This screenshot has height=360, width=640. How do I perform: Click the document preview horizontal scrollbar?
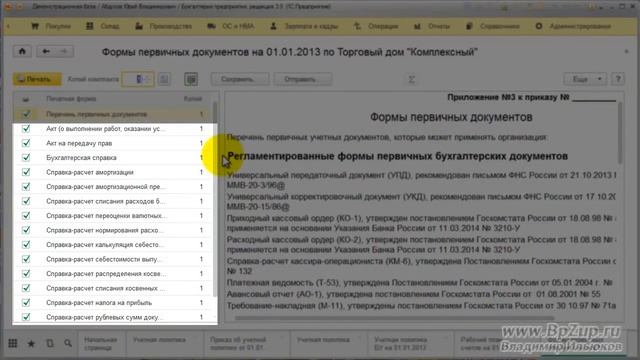(394, 318)
